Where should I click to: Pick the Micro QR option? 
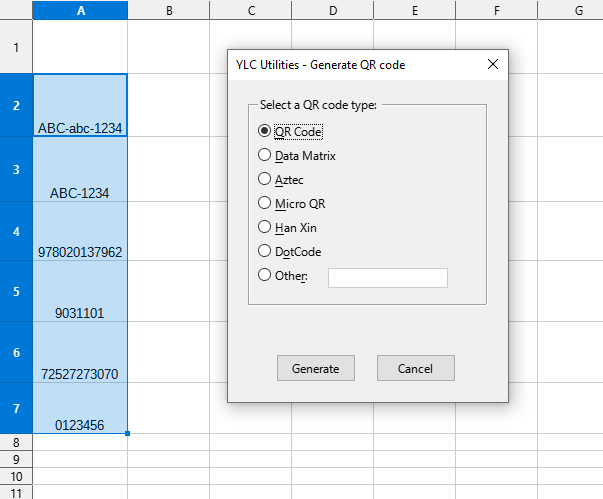tap(265, 203)
